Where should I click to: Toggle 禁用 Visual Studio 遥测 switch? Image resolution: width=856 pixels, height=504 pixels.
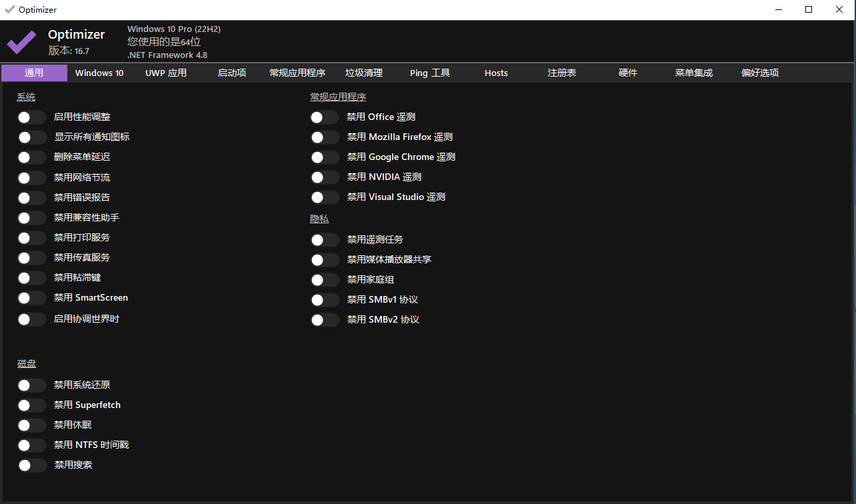click(x=325, y=197)
